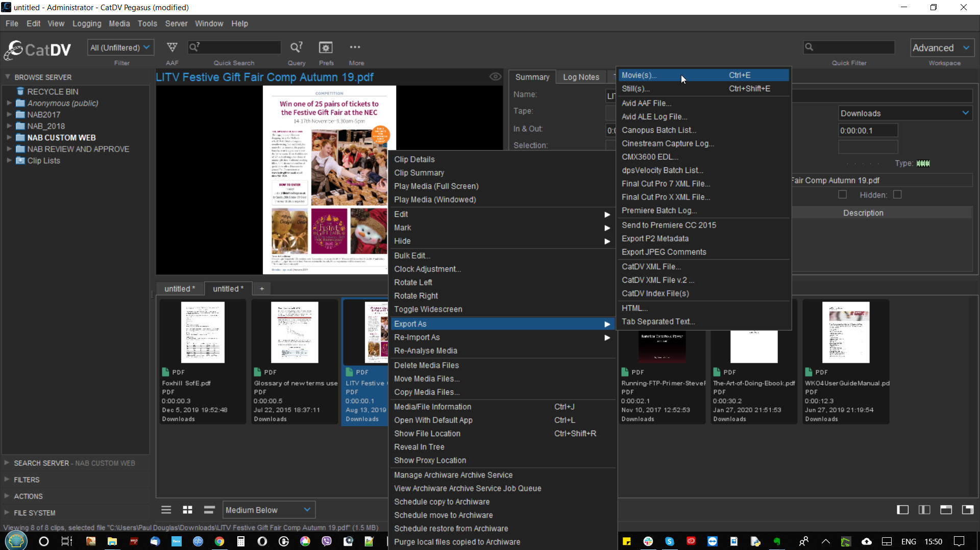The width and height of the screenshot is (980, 550).
Task: Select Glossary of new terms clip thumbnail
Action: [x=295, y=332]
